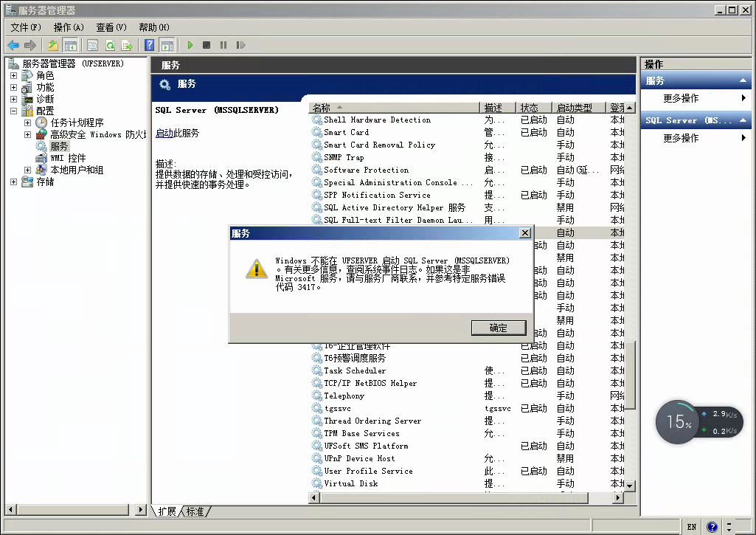The image size is (756, 535).
Task: Select the 服务器管理器 (UFSERVER) root node
Action: pyautogui.click(x=73, y=63)
